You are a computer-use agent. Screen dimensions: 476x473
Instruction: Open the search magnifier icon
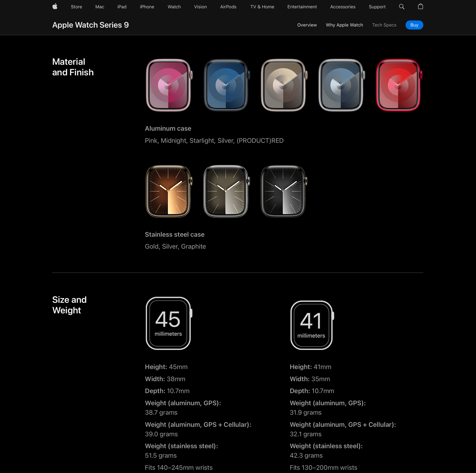point(402,7)
